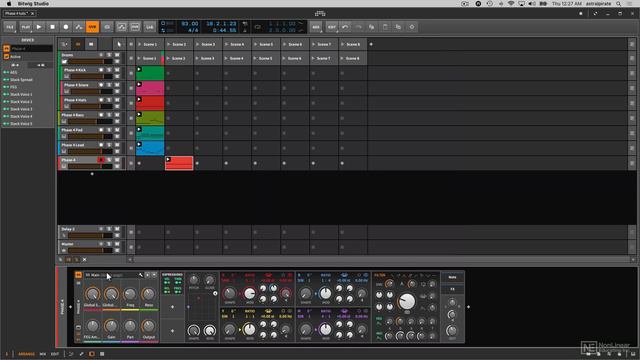Open Spotlight search in menu bar

(x=619, y=3)
